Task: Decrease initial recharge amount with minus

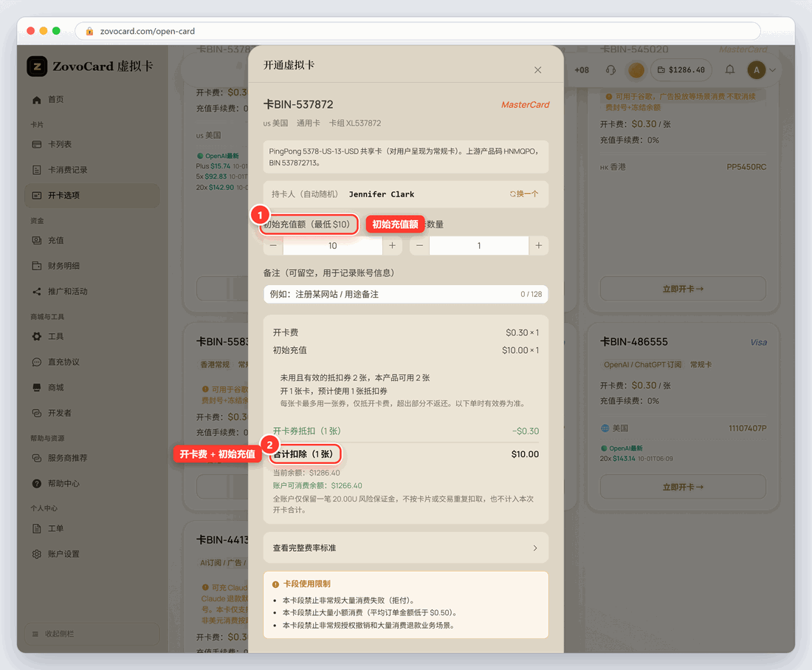Action: [273, 245]
